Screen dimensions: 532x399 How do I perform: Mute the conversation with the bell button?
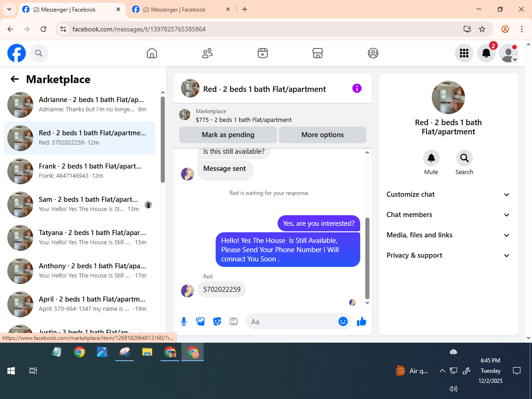tap(431, 158)
